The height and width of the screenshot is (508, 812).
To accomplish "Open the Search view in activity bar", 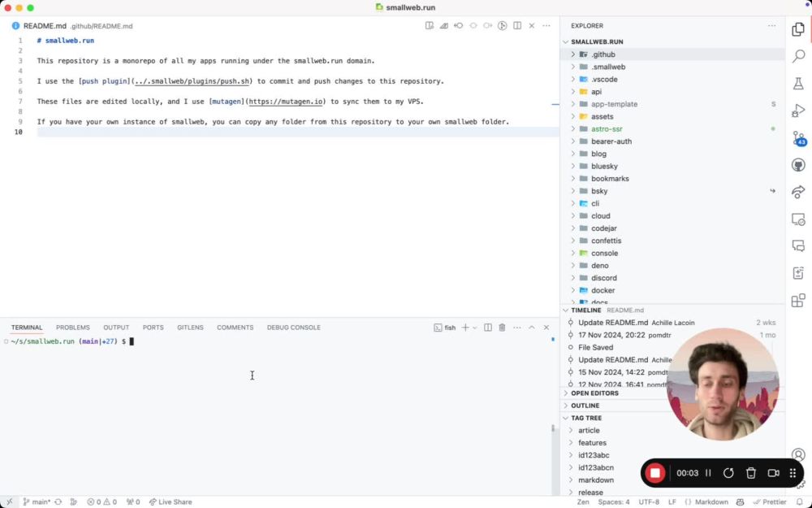I will click(798, 56).
